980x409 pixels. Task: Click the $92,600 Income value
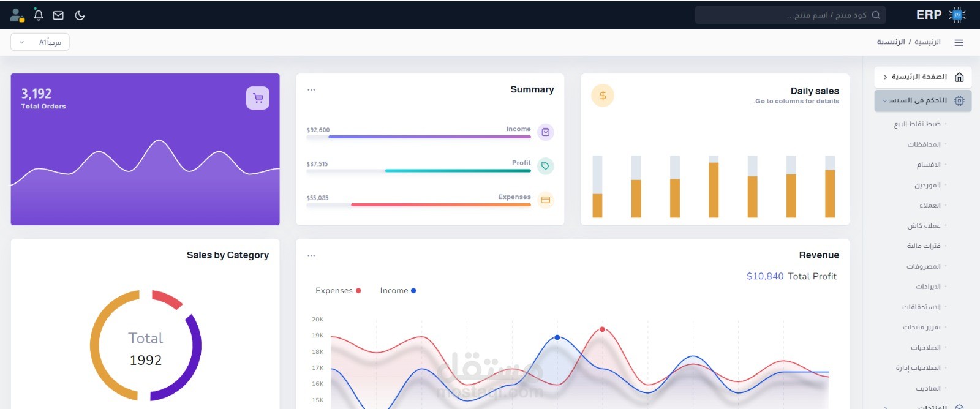[318, 130]
